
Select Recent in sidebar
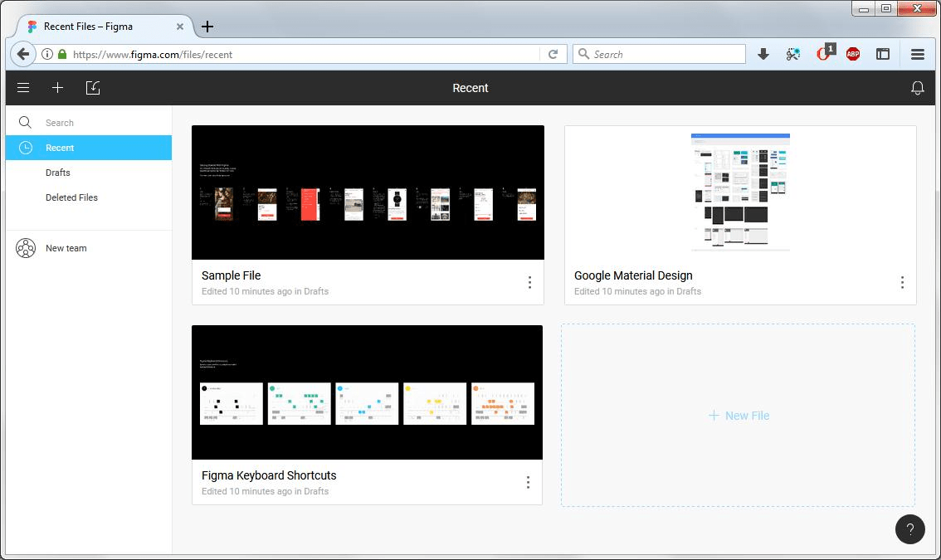coord(89,148)
